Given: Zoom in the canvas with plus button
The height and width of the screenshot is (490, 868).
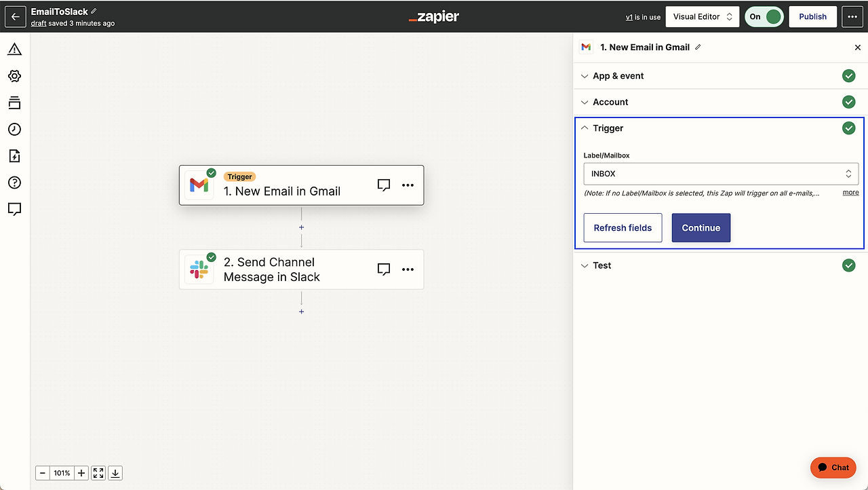Looking at the screenshot, I should [x=81, y=473].
